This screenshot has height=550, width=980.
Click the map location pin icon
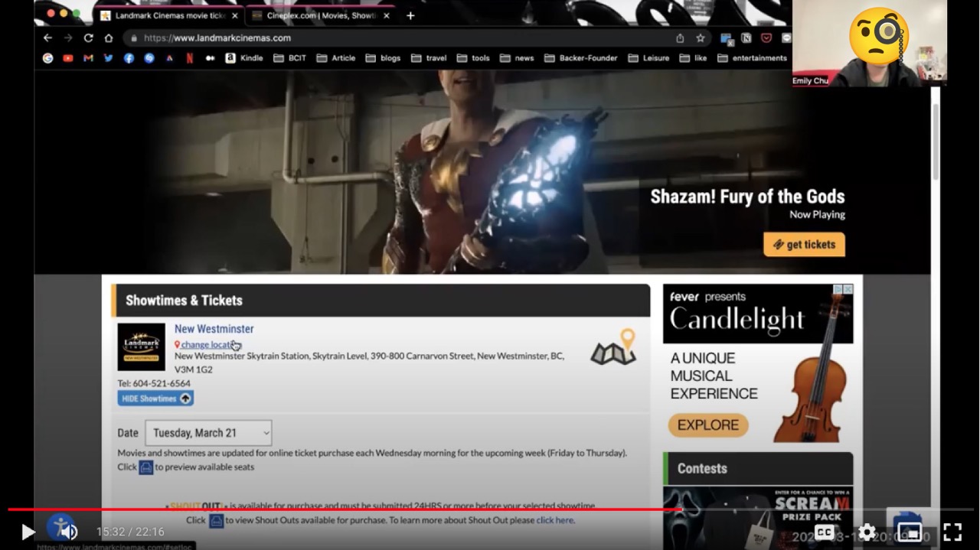(613, 348)
